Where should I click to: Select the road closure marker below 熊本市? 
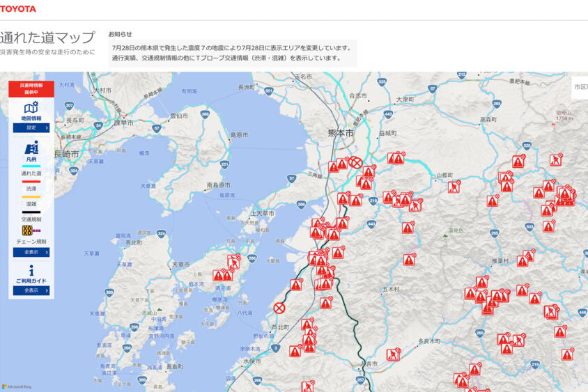(355, 163)
